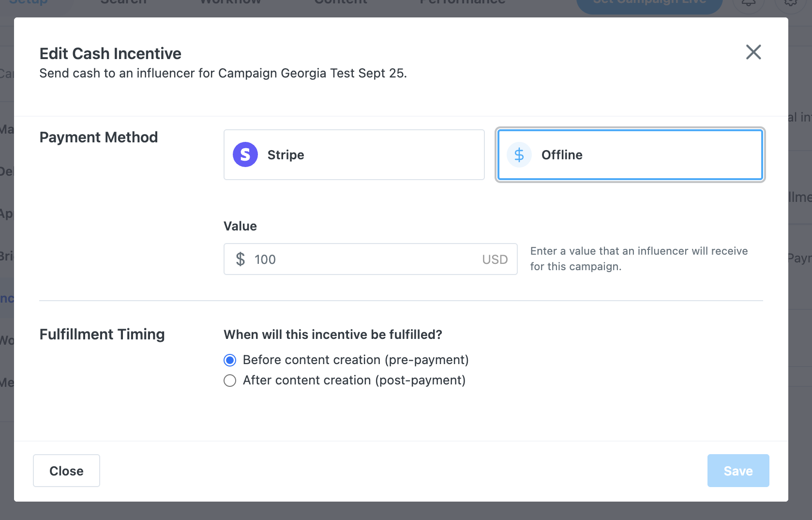Click the USD currency label in the Value field
Screen dimensions: 812x520
pos(495,260)
